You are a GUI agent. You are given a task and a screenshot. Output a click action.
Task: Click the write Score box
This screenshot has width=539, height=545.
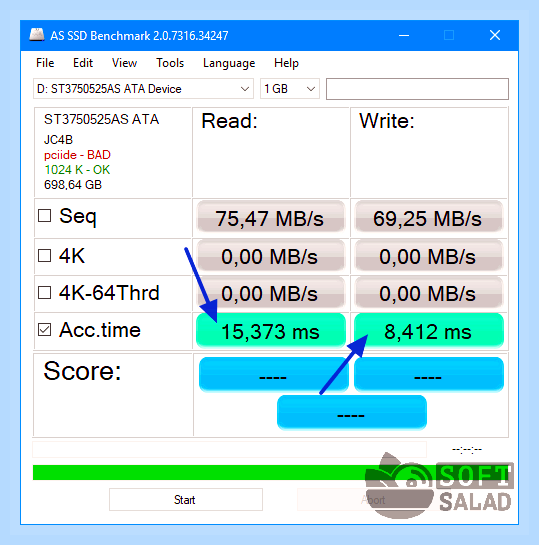pos(428,375)
